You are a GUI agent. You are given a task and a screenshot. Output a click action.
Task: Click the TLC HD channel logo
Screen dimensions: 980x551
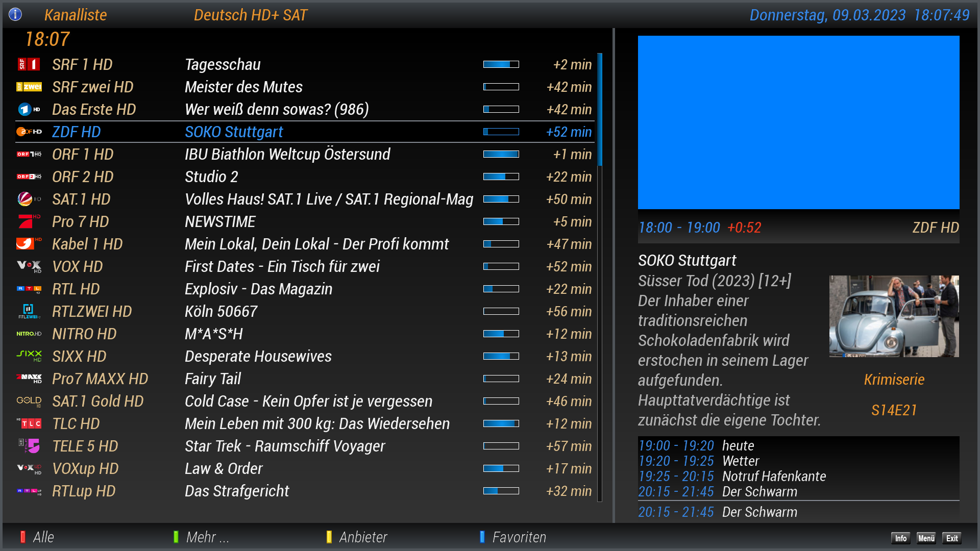click(x=30, y=423)
